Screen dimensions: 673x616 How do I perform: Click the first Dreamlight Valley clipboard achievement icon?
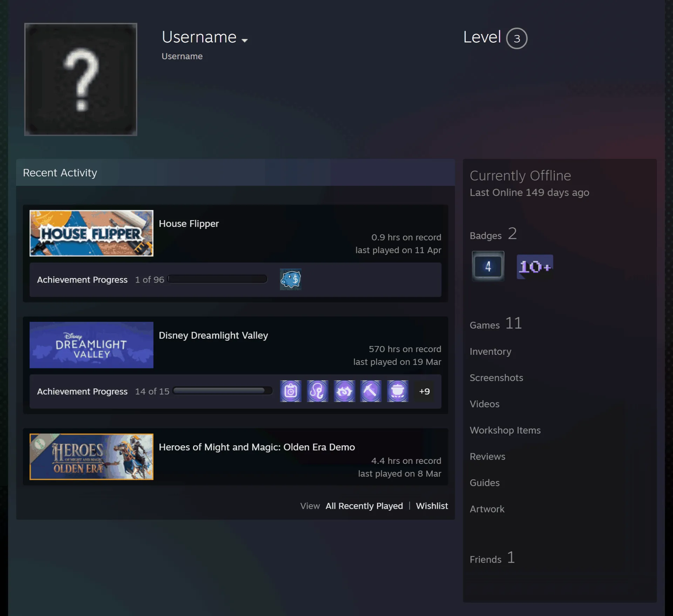(290, 391)
